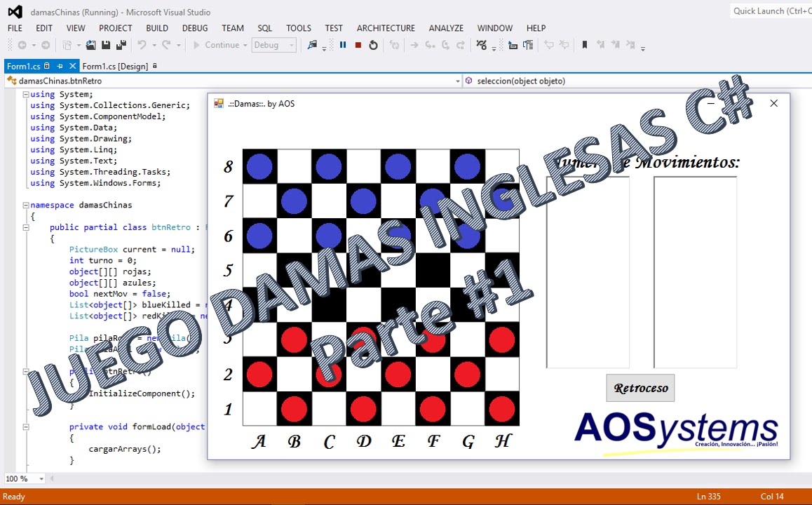Open the New Project dropdown arrow

click(79, 45)
